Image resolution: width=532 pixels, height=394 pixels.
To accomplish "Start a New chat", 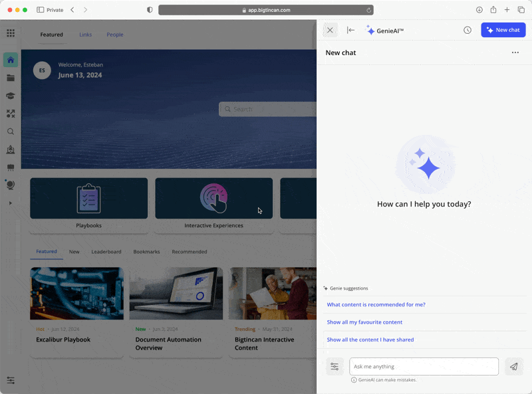I will 503,30.
